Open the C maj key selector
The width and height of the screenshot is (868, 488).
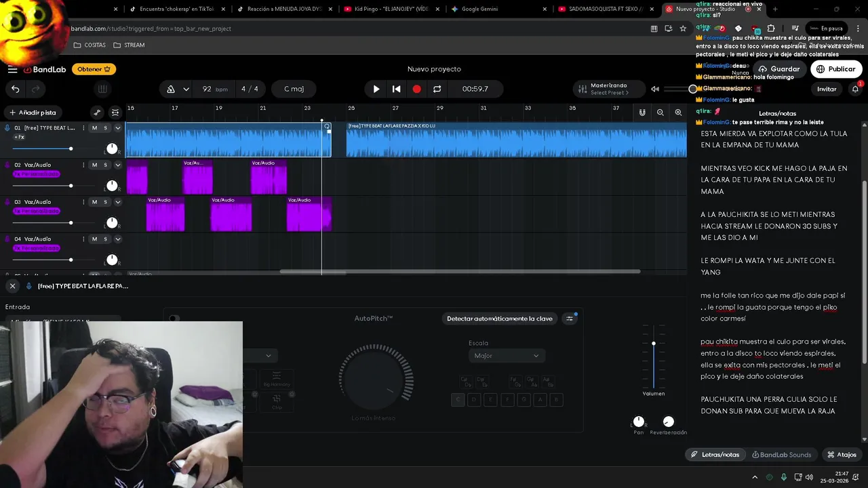[294, 89]
